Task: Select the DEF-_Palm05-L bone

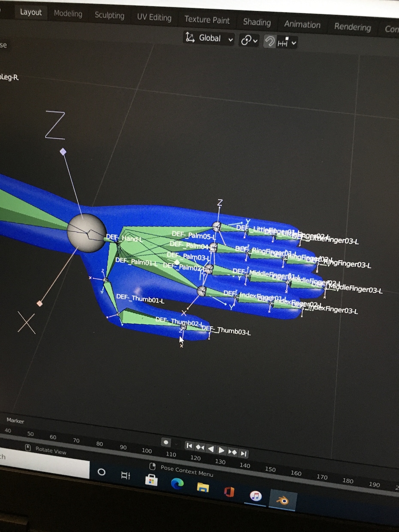Action: pos(193,235)
